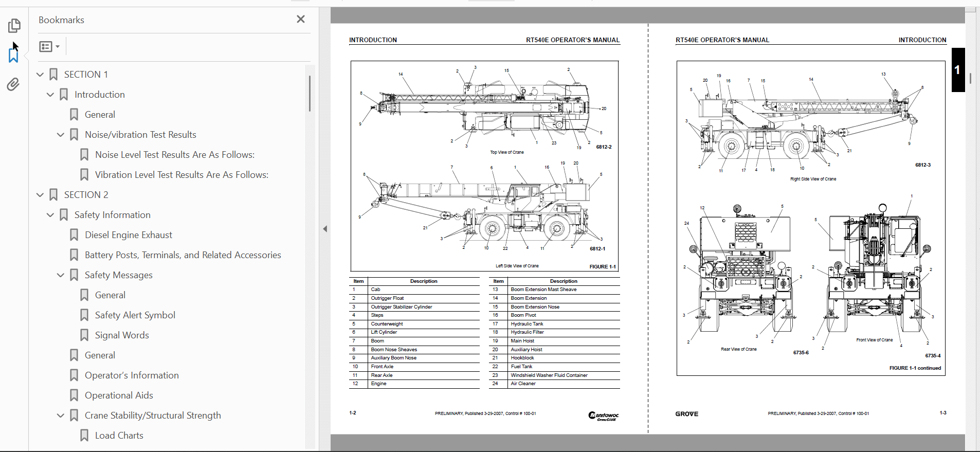This screenshot has width=980, height=452.
Task: Collapse the navigation pane with the arrow
Action: tap(325, 229)
